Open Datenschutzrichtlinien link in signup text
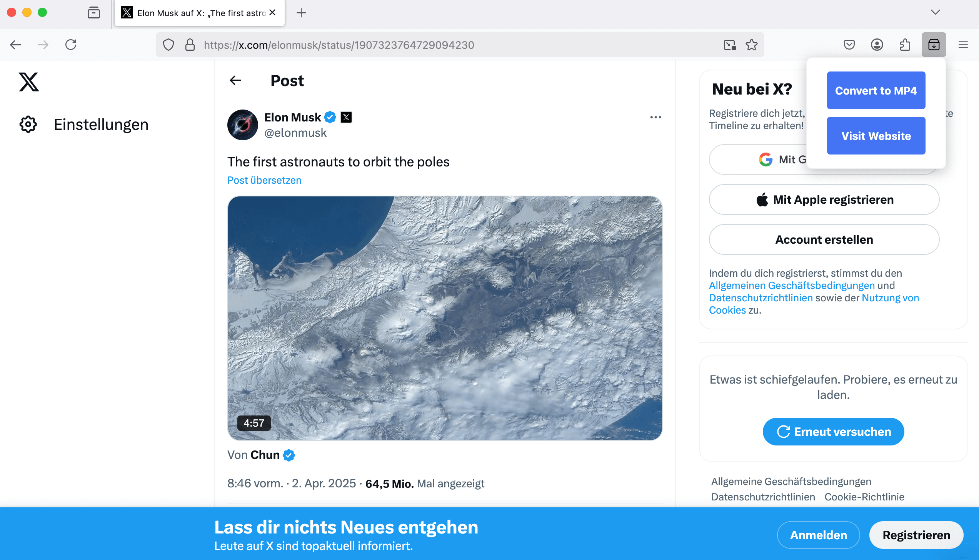The image size is (979, 560). coord(761,298)
